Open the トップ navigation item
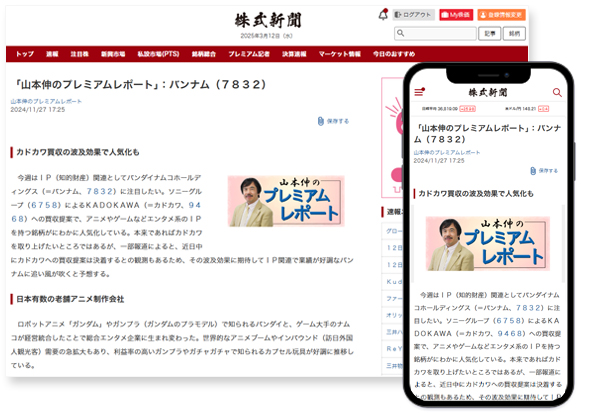 [25, 54]
